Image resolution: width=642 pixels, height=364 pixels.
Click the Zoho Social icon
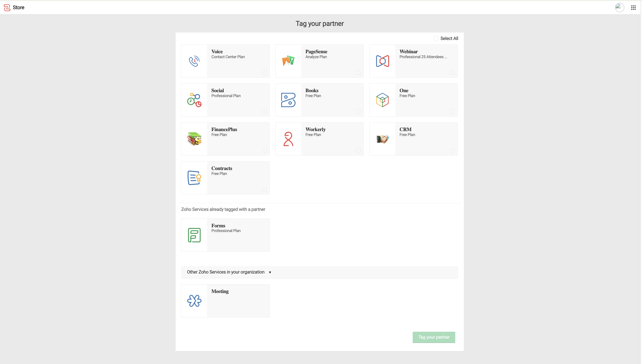coord(194,100)
